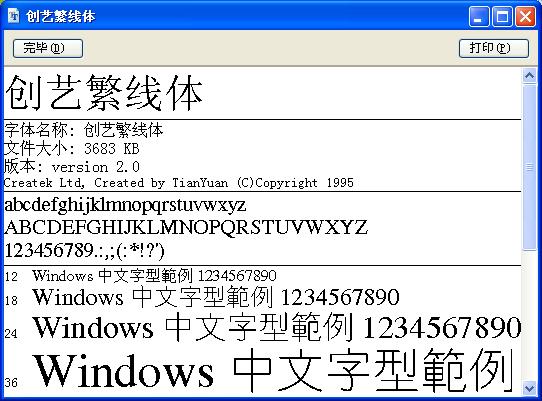The height and width of the screenshot is (401, 542).
Task: Close the font viewer window
Action: [x=525, y=17]
